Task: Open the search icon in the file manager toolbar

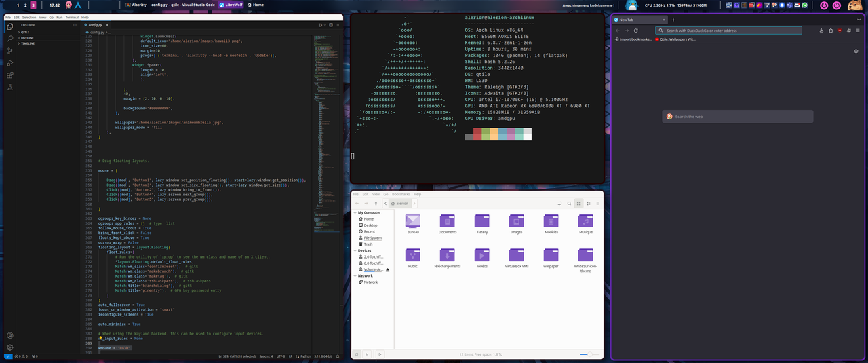Action: pyautogui.click(x=569, y=203)
